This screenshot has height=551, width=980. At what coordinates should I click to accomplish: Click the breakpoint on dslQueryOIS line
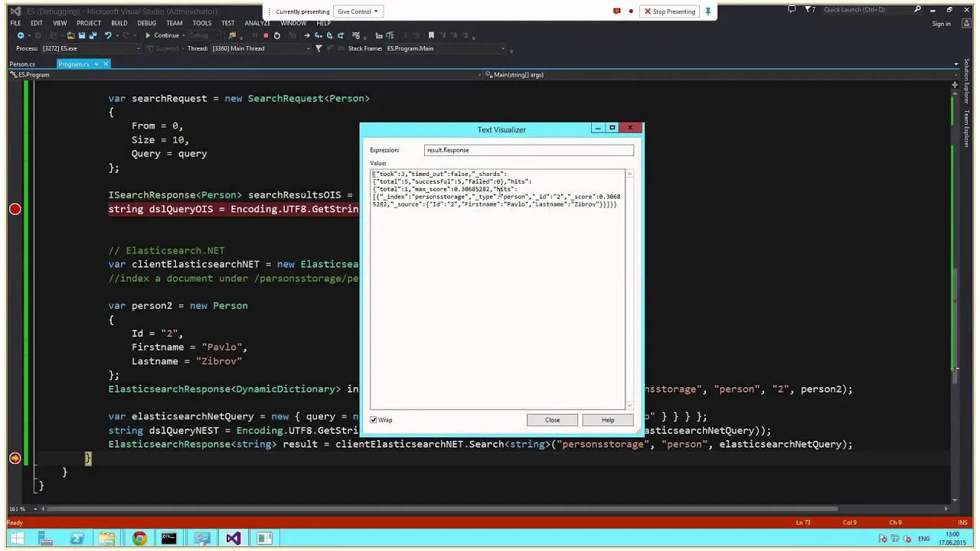tap(15, 209)
